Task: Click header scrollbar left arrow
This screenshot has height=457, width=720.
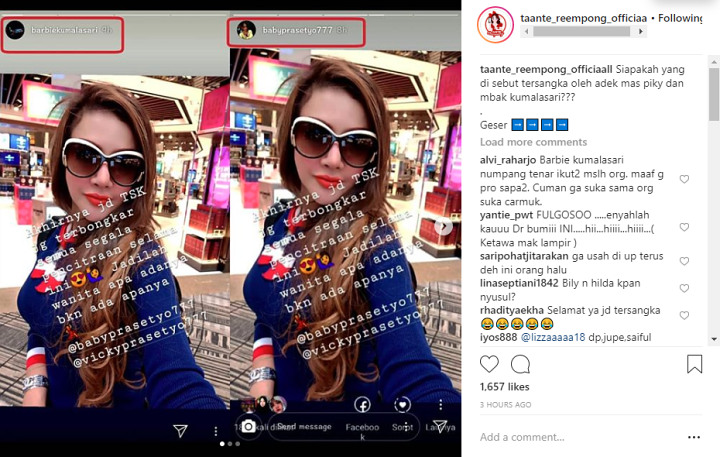Action: coord(526,32)
